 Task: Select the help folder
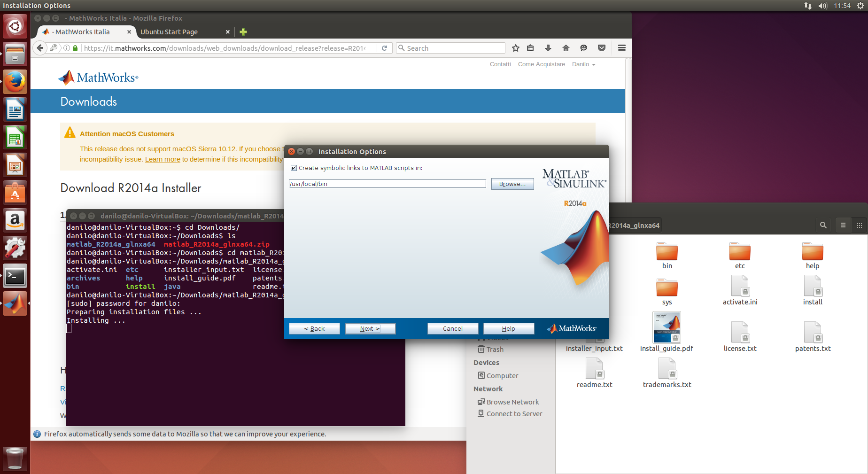tap(813, 256)
